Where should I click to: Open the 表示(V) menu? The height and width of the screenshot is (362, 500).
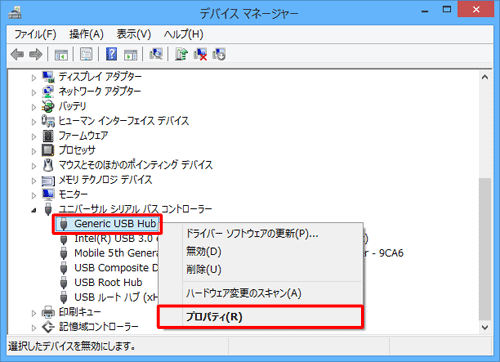tap(134, 34)
